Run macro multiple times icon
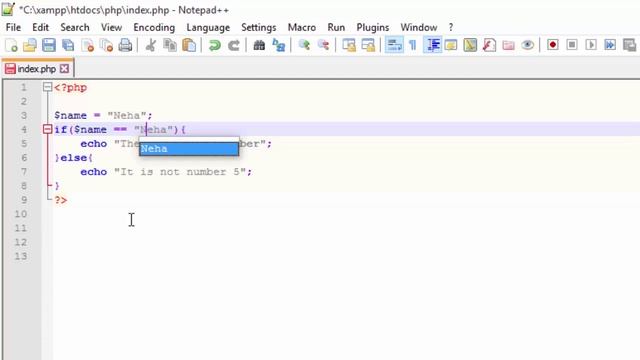The height and width of the screenshot is (360, 640). [610, 45]
